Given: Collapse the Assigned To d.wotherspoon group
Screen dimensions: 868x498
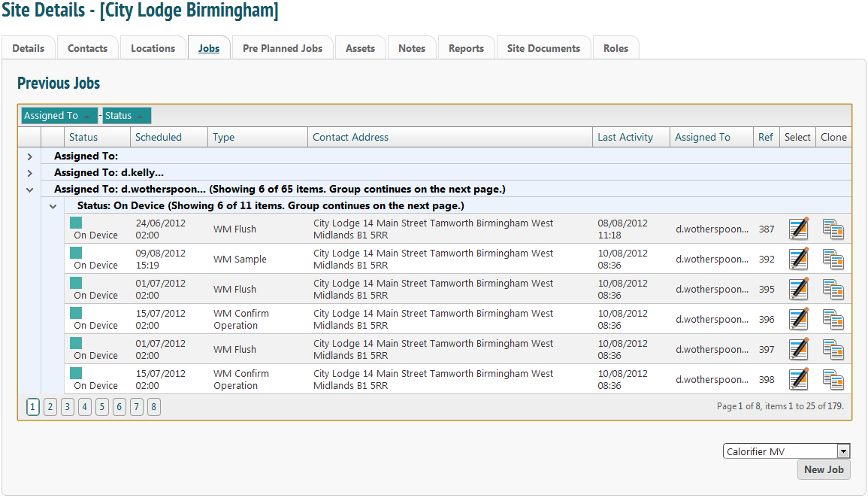Looking at the screenshot, I should [x=30, y=190].
